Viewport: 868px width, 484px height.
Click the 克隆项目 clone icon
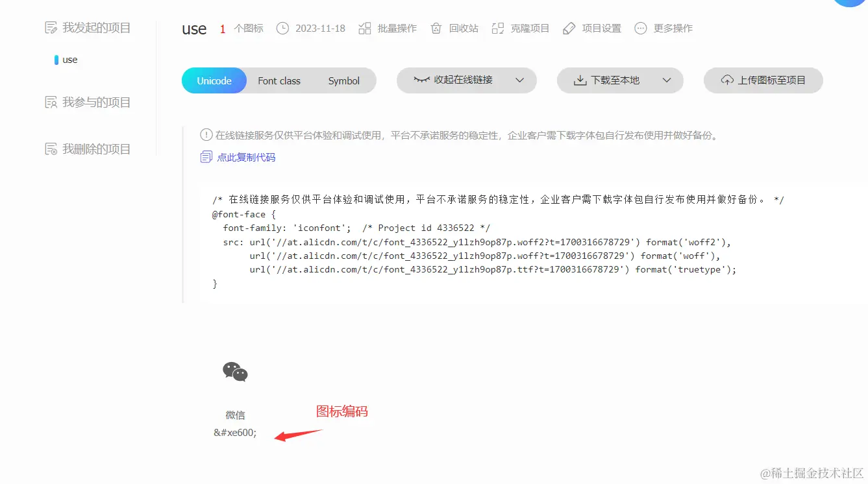click(x=498, y=29)
